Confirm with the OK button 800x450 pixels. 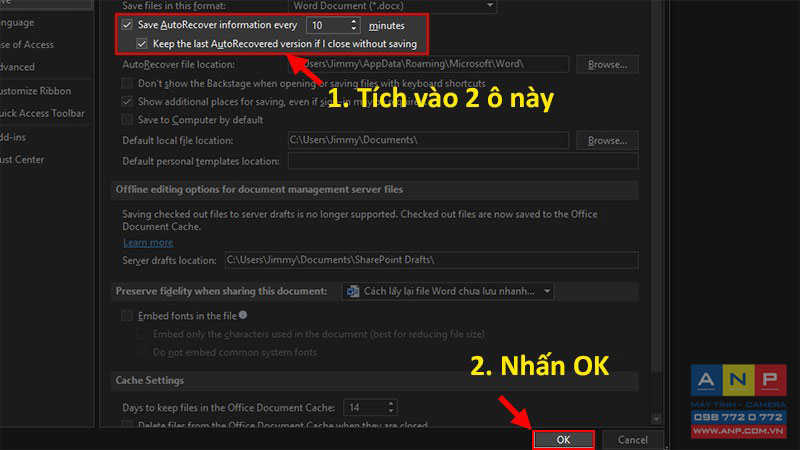(x=563, y=440)
